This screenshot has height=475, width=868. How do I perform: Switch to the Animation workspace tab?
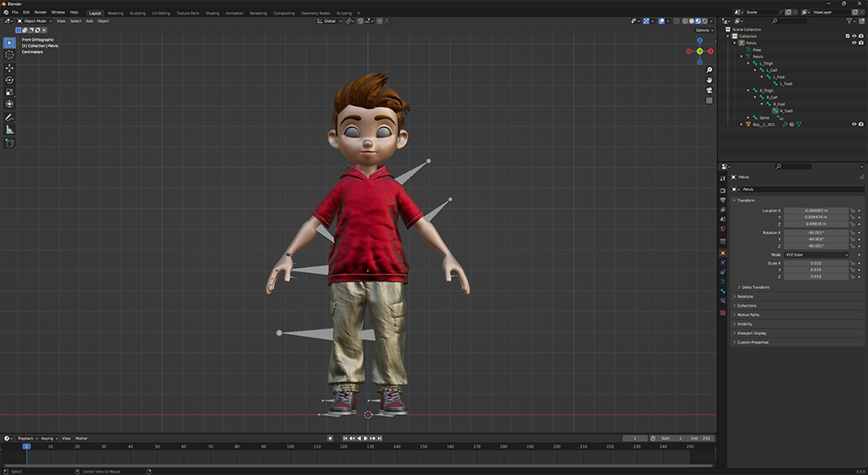tap(234, 13)
